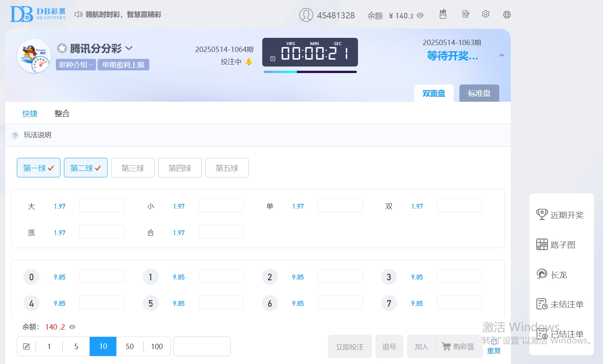This screenshot has width=603, height=364.
Task: Open 长龙 streak panel
Action: tap(552, 275)
